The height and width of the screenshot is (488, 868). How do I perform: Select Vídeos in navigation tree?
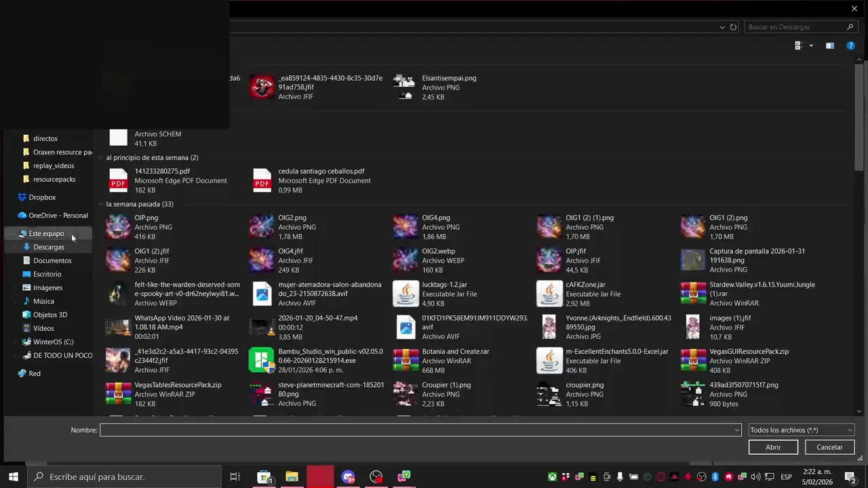coord(43,328)
